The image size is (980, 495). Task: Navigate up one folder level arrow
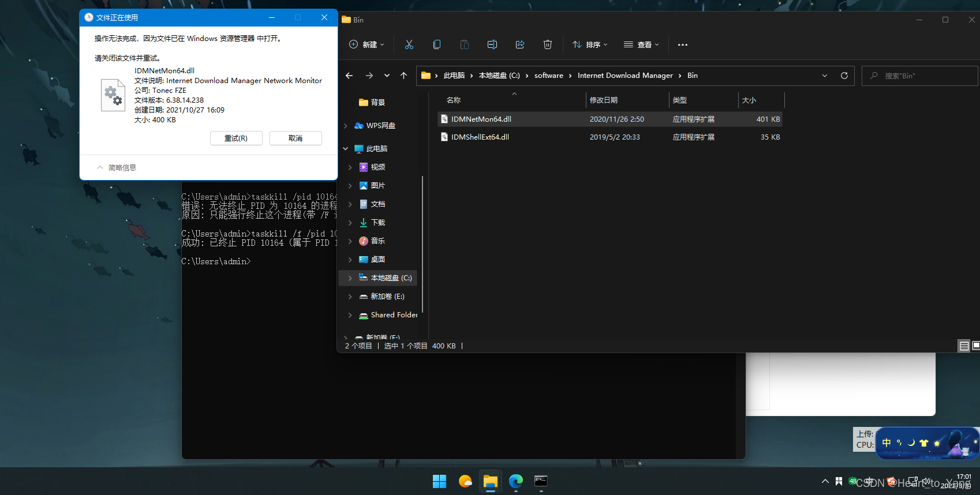coord(404,76)
